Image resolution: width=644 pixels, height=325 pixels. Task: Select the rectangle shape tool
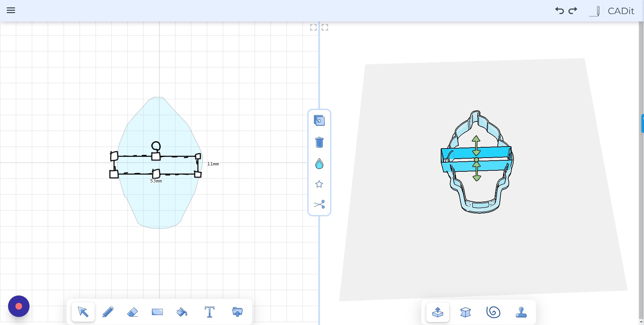coord(157,312)
